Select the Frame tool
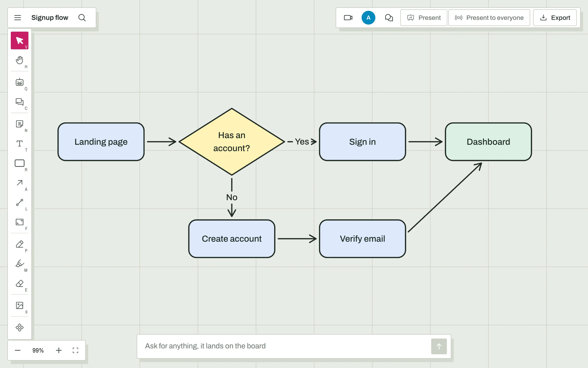Viewport: 588px width, 368px height. tap(20, 222)
